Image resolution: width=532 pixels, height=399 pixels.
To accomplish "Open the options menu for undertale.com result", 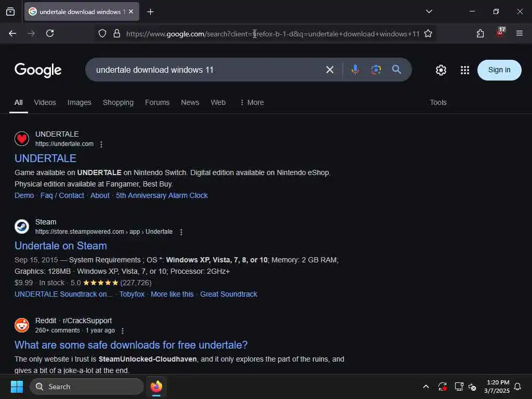I will (101, 144).
